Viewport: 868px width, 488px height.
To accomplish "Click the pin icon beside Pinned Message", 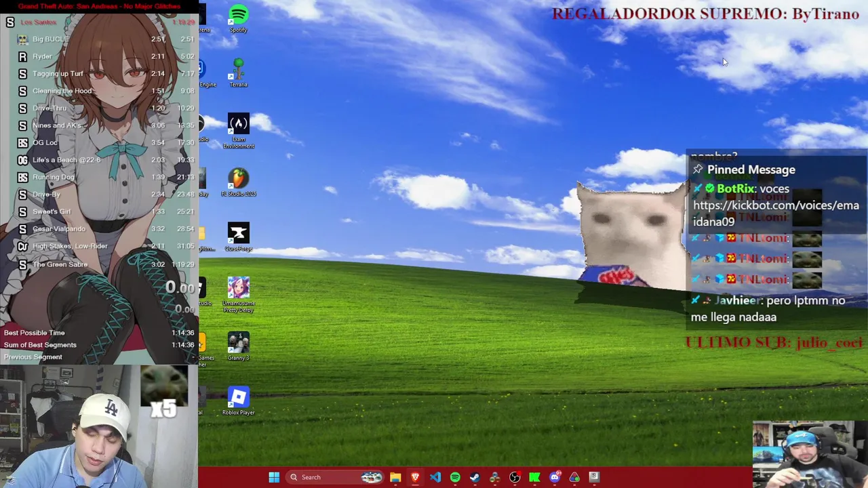I will pos(698,169).
